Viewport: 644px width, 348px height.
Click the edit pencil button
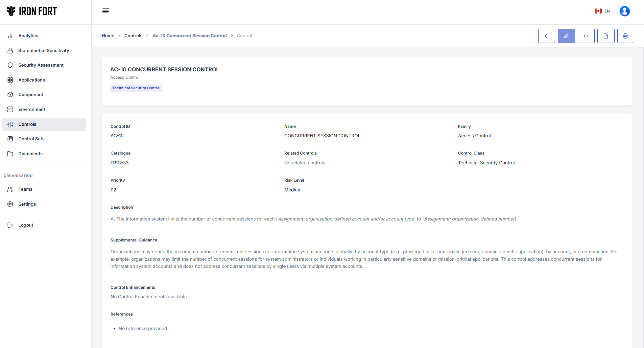pyautogui.click(x=566, y=36)
